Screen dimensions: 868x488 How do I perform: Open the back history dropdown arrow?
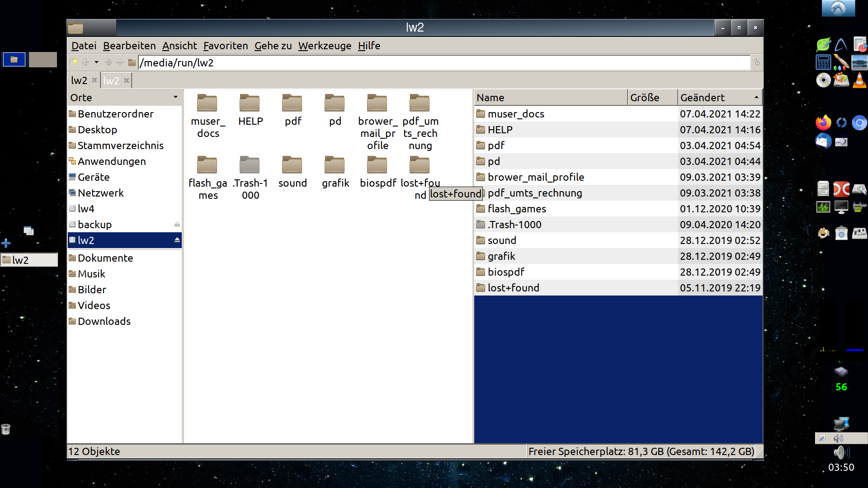coord(96,62)
